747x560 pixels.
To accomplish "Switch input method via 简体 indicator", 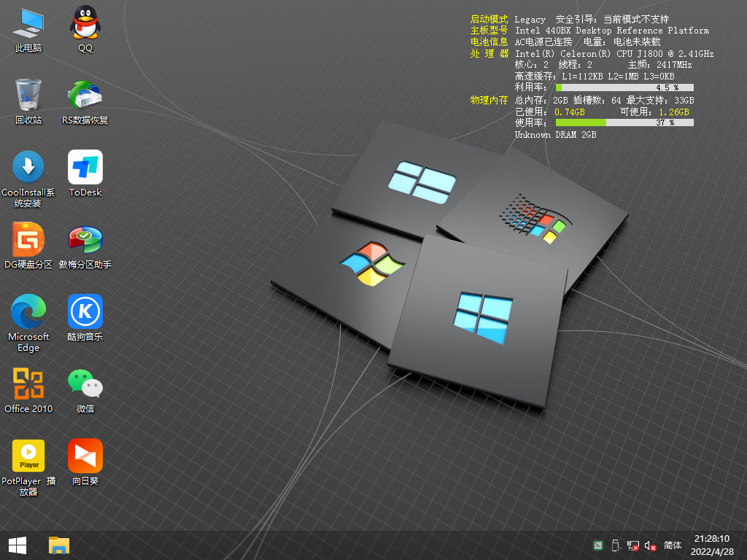I will pyautogui.click(x=672, y=545).
